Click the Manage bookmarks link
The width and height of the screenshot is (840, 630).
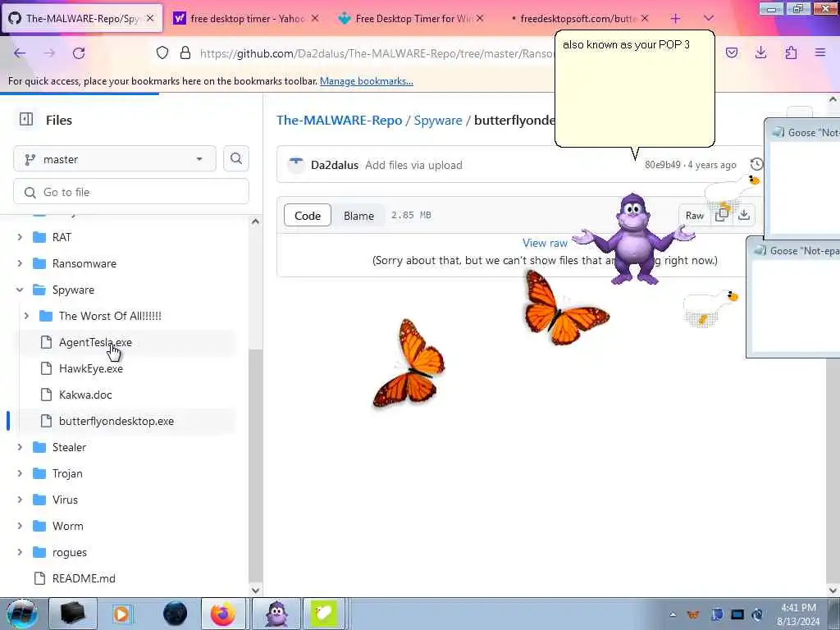367,81
